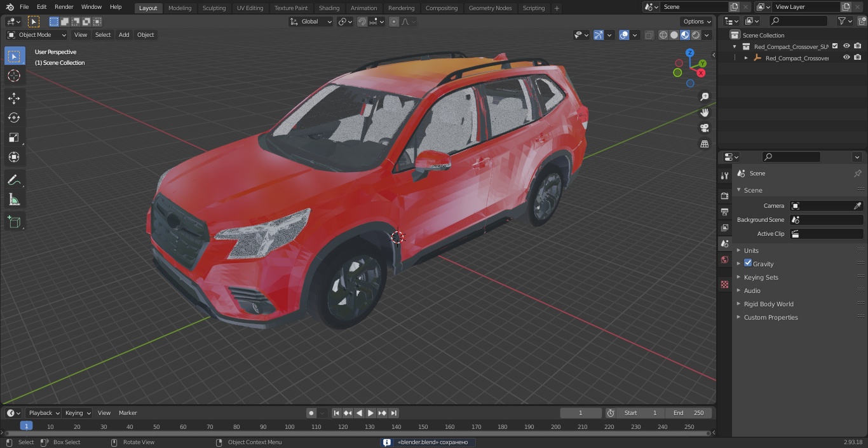Open the Render properties tab
Image resolution: width=868 pixels, height=448 pixels.
[x=724, y=196]
